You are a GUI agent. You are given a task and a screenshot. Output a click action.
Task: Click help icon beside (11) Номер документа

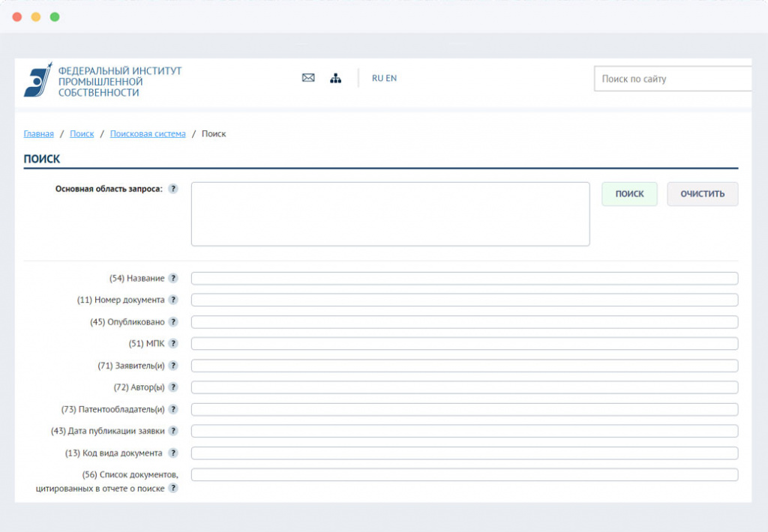173,300
